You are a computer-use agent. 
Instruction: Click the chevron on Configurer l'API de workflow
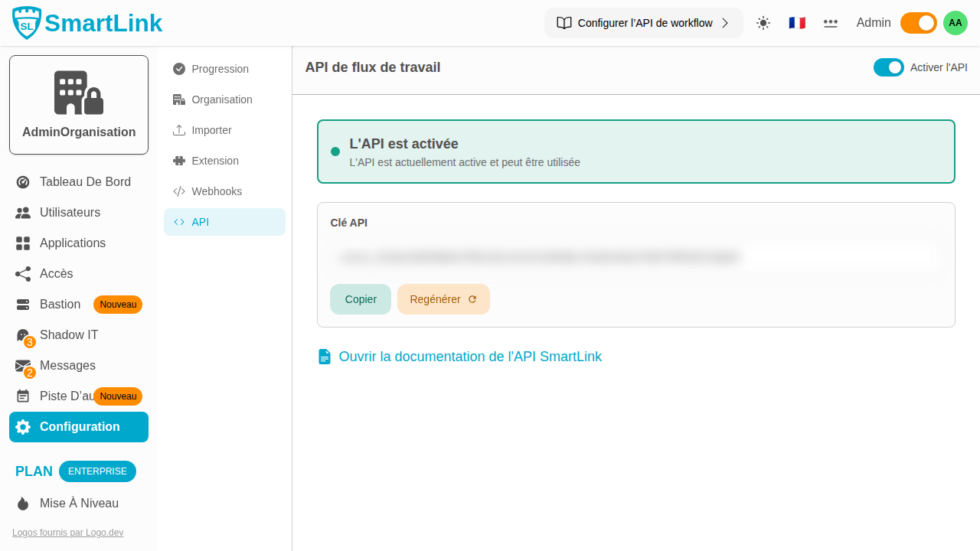coord(725,23)
